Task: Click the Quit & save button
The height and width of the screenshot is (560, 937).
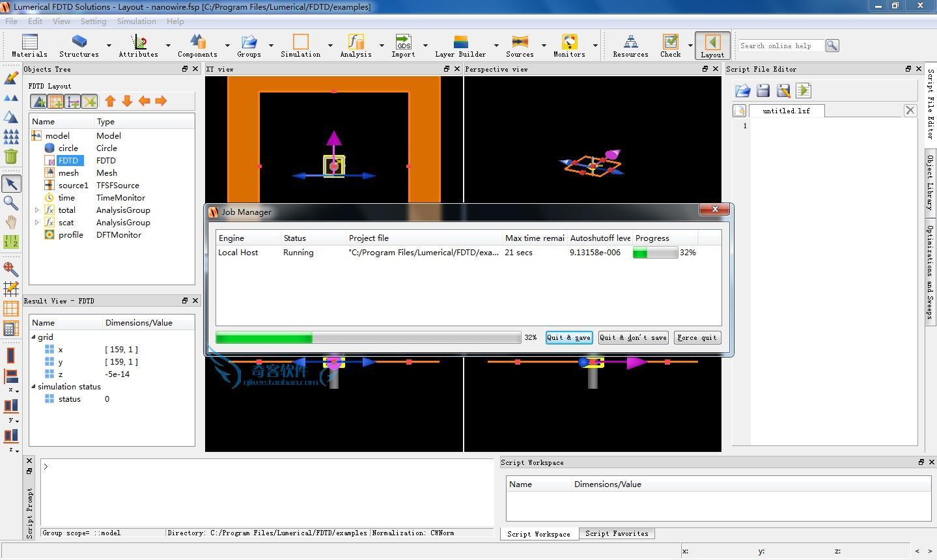Action: click(x=569, y=337)
